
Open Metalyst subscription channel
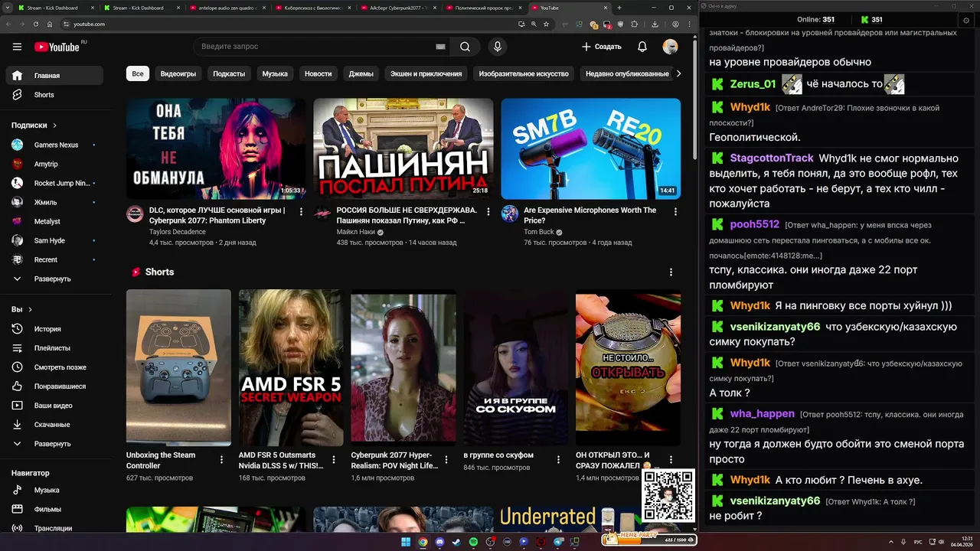click(54, 221)
